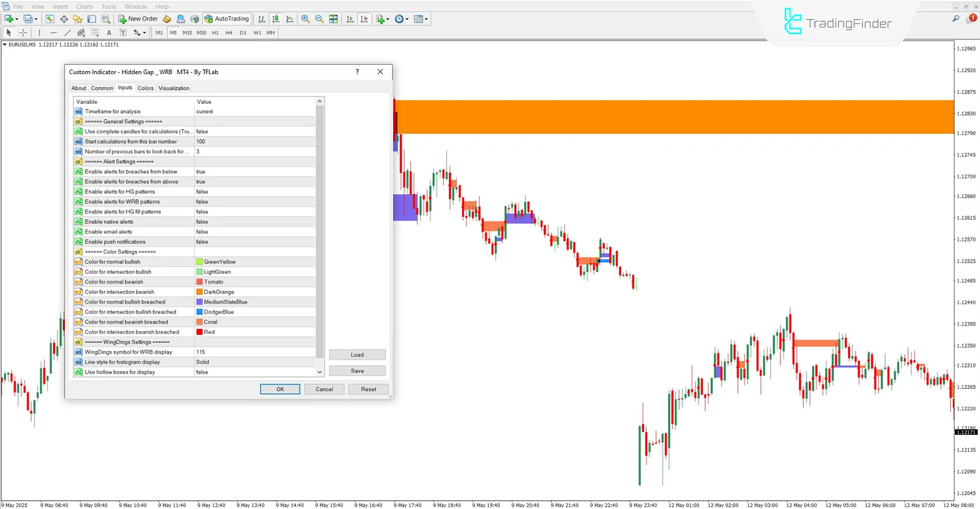Click the Tile Windows icon
Image resolution: width=980 pixels, height=509 pixels.
tap(333, 19)
